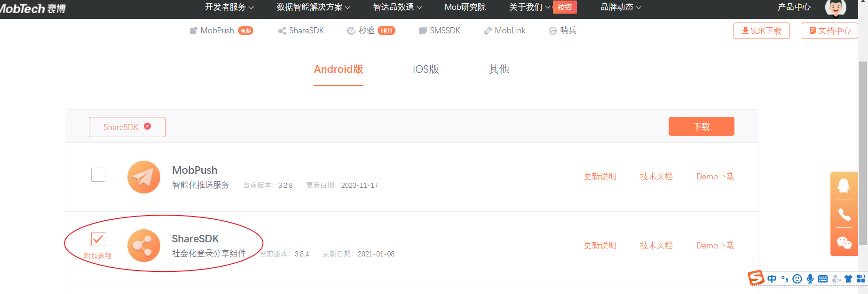Open the Mob研究院 menu item
Screen dimensions: 868x294
click(465, 7)
